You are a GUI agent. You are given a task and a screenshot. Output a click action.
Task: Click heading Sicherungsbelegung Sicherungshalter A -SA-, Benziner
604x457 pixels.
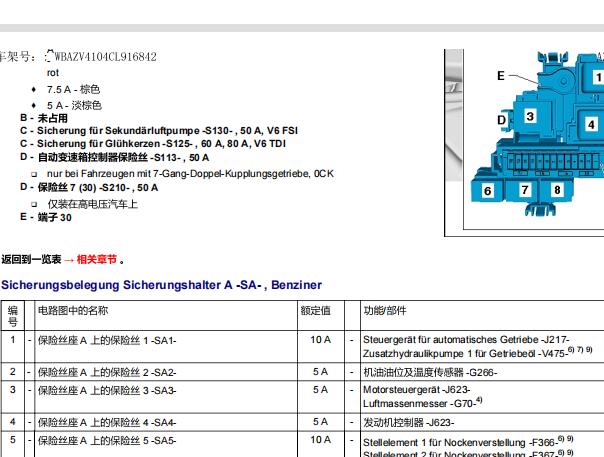pos(161,285)
